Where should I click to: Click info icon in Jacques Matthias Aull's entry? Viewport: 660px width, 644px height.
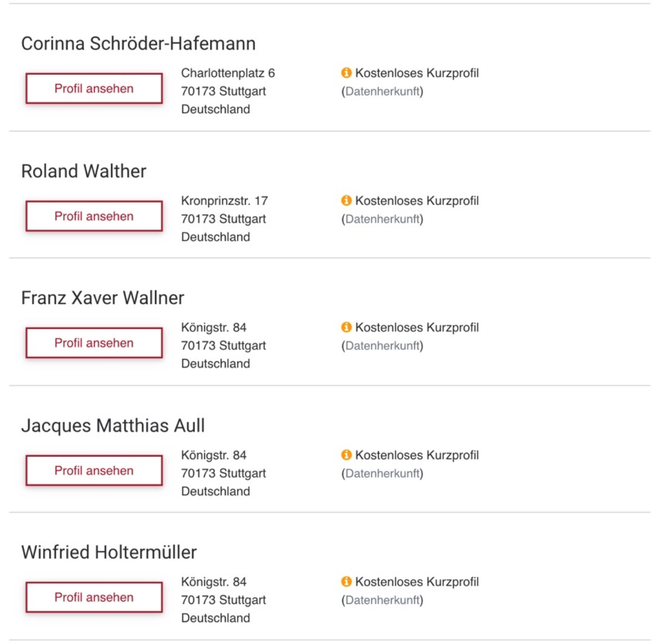tap(346, 455)
